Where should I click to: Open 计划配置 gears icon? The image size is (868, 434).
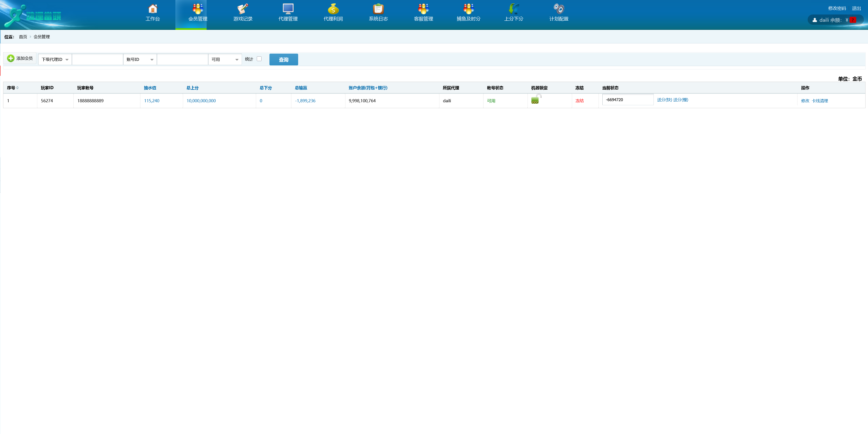click(559, 9)
